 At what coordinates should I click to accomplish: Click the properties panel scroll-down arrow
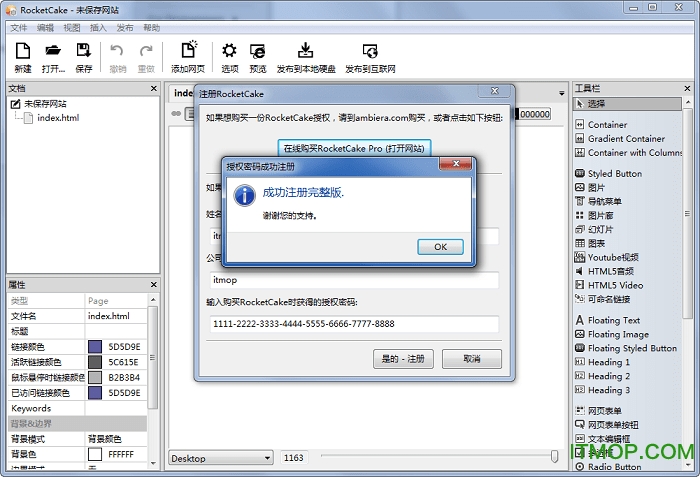coord(153,463)
